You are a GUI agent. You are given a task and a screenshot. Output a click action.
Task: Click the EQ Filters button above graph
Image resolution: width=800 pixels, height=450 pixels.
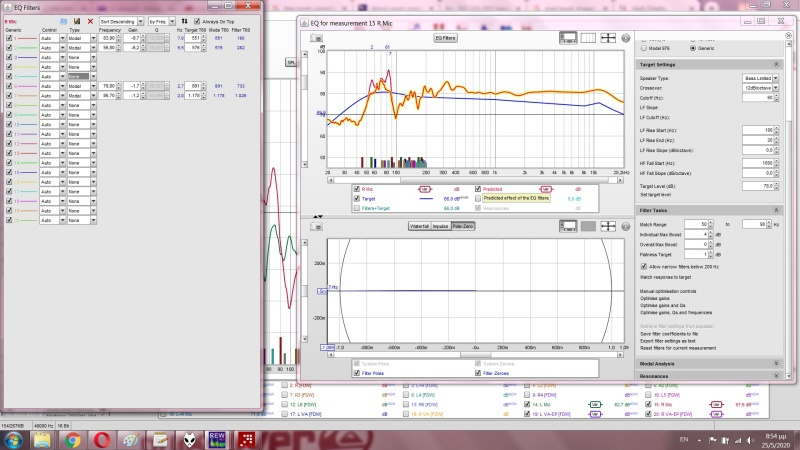(x=446, y=37)
